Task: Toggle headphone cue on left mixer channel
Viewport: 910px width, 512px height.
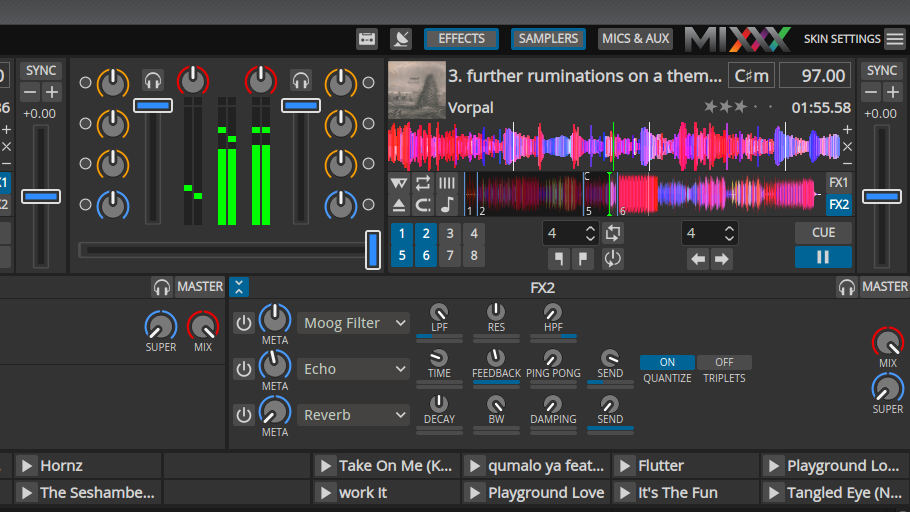Action: 153,81
